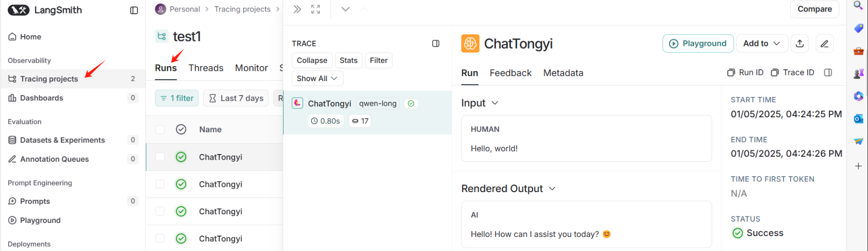The width and height of the screenshot is (868, 251).
Task: Switch to the Feedback tab
Action: click(x=510, y=73)
